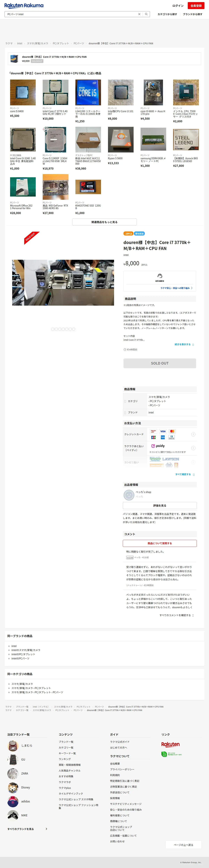209x868 pixels.
Task: Click the seller avatar icon
Action: point(129,495)
